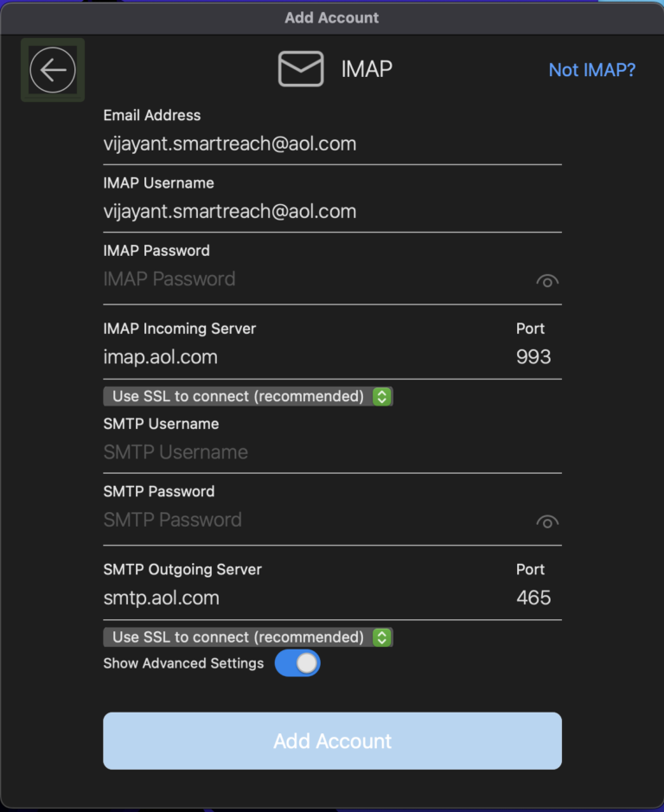This screenshot has height=812, width=664.
Task: Disable the Show Advanced Settings toggle
Action: tap(297, 663)
